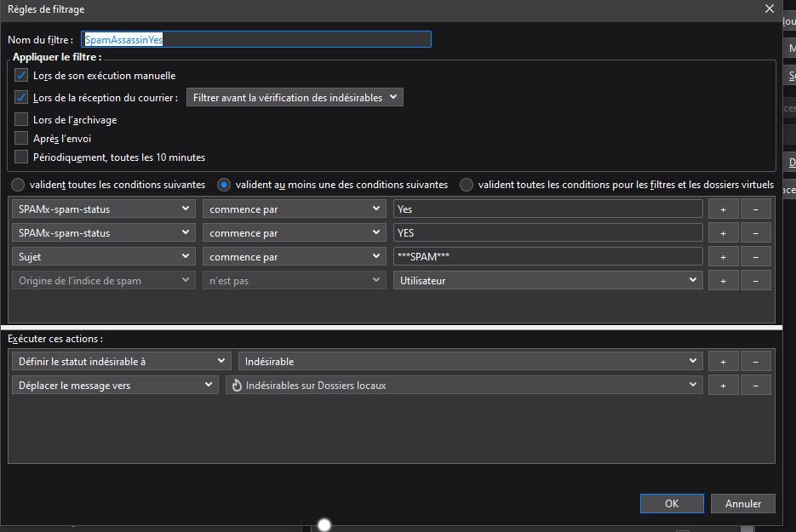Uncheck 'Lors de la réception du courrier'
Image resolution: width=796 pixels, height=532 pixels.
point(20,98)
